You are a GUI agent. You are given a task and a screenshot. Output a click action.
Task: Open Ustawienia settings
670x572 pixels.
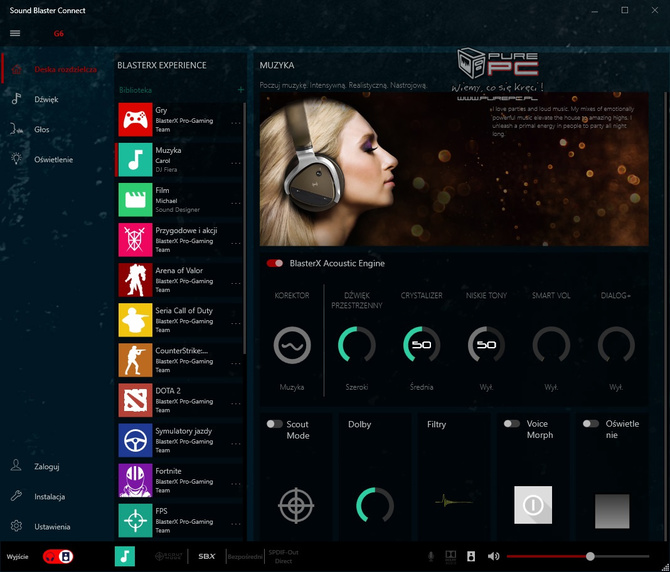click(x=56, y=526)
